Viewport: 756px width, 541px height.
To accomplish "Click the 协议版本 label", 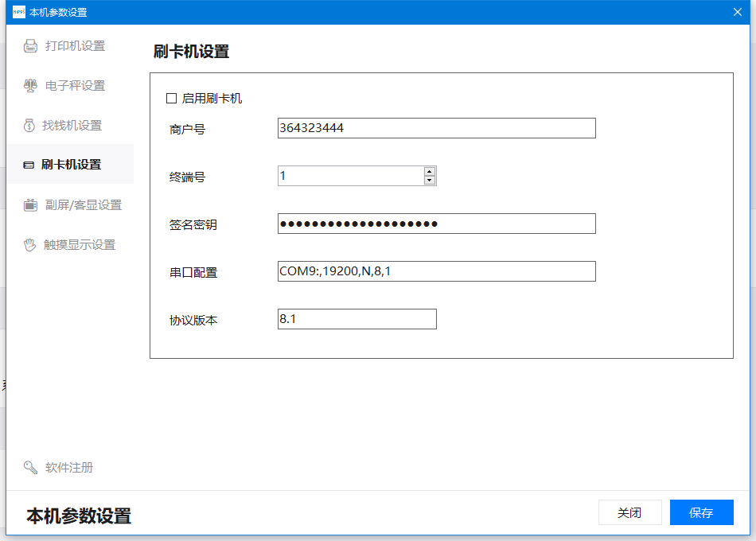I will click(193, 320).
